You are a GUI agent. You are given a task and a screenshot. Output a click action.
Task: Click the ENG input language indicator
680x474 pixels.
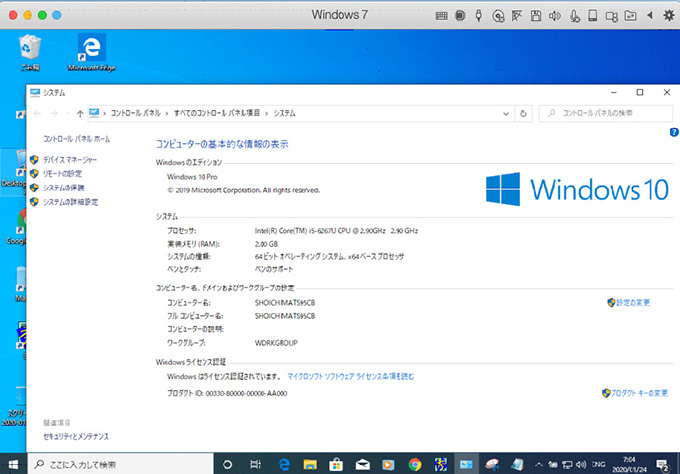click(598, 465)
